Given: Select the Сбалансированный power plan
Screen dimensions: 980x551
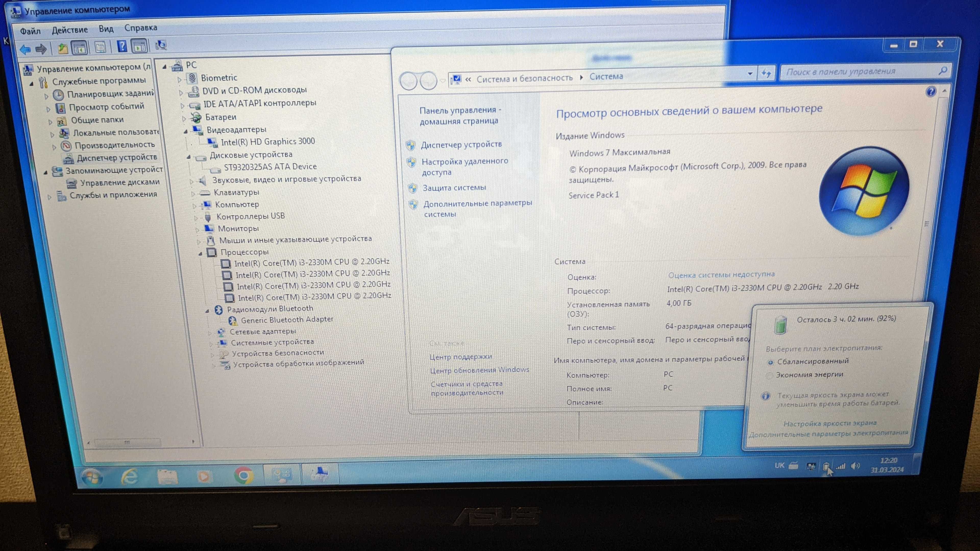Looking at the screenshot, I should [770, 362].
